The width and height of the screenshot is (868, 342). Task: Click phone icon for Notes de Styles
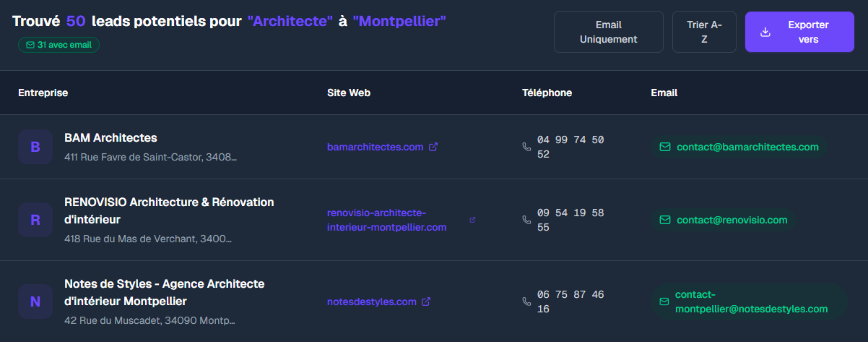point(526,302)
